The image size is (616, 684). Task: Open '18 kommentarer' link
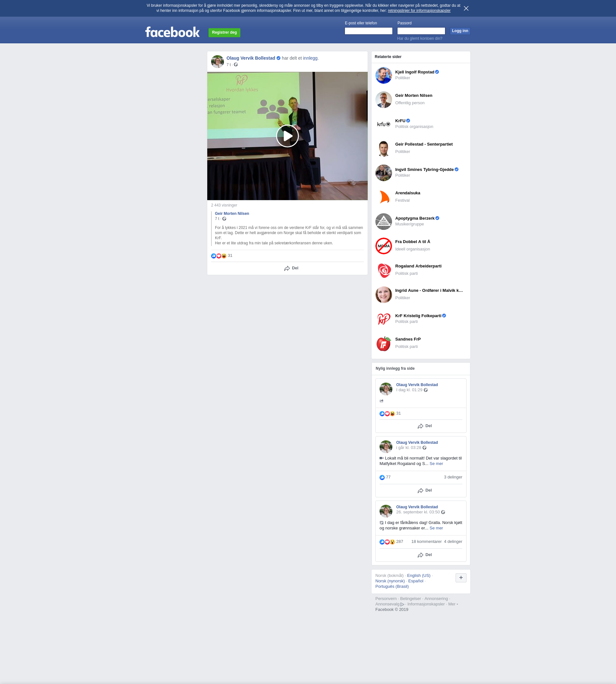pyautogui.click(x=426, y=541)
